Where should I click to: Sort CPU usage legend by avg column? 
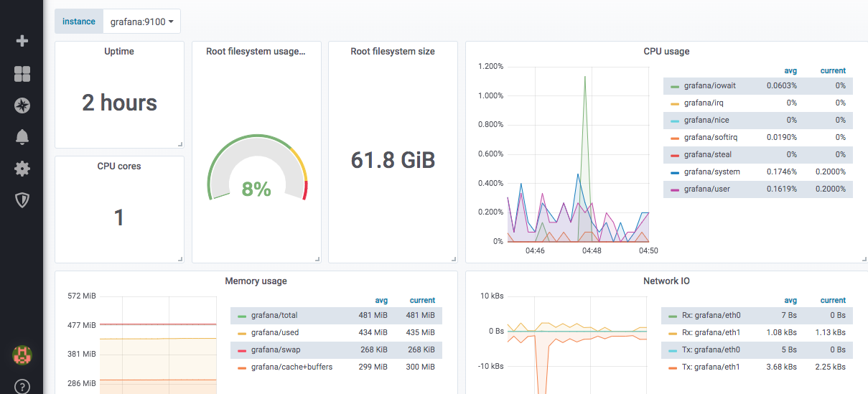coord(790,70)
